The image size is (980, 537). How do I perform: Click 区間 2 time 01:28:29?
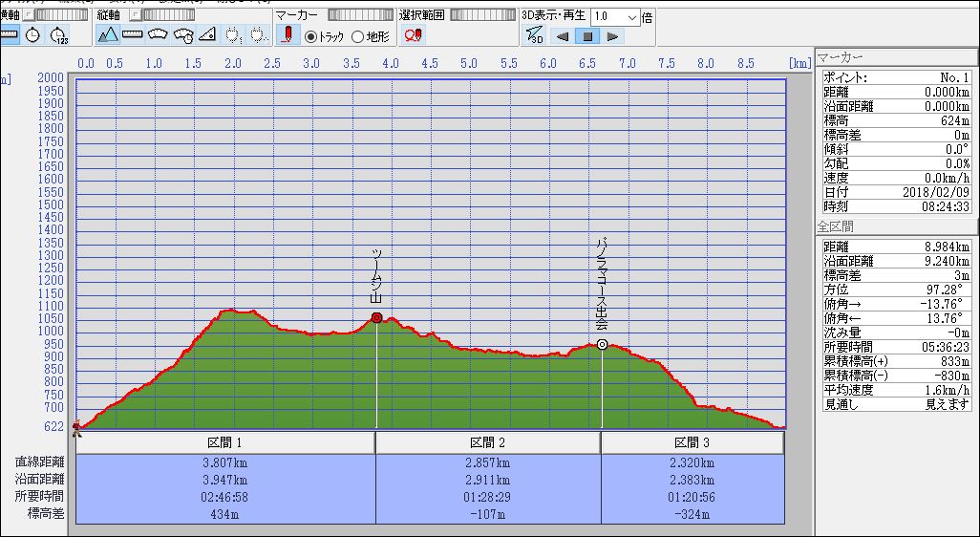tap(488, 497)
